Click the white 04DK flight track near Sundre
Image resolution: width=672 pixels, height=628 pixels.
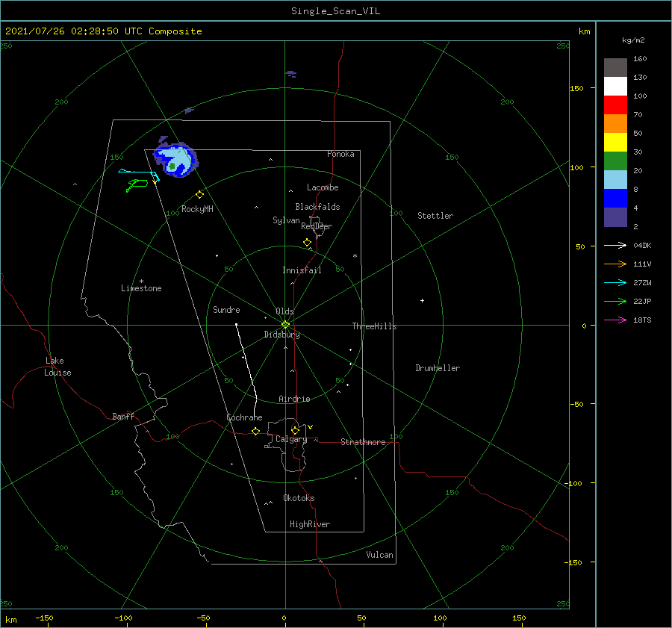(x=247, y=362)
